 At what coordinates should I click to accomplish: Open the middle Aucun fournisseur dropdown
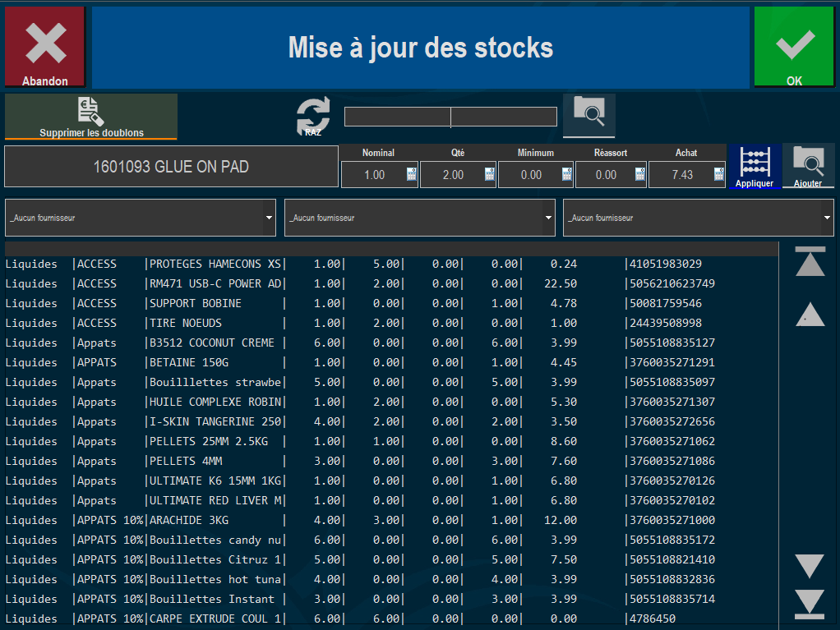[419, 218]
